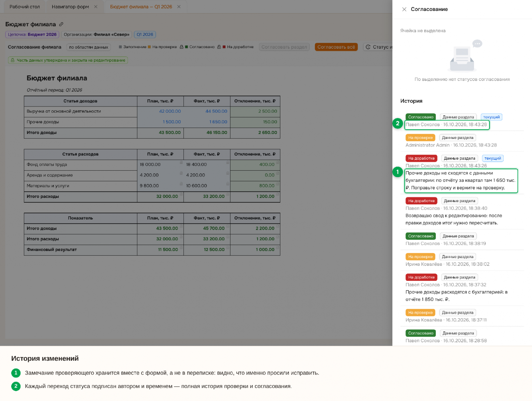Viewport: 532px width, 401px height.
Task: Switch to the Рабочий стол tab
Action: pyautogui.click(x=25, y=7)
